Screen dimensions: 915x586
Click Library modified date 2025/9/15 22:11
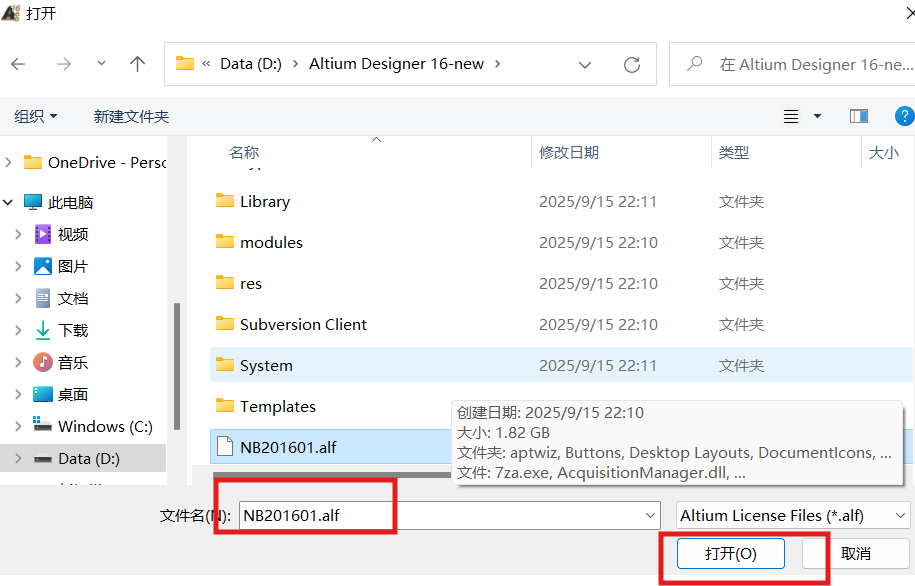tap(598, 201)
